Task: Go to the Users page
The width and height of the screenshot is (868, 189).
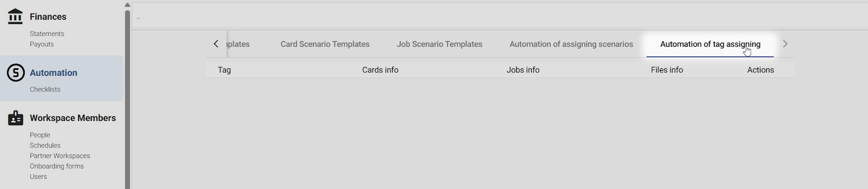Action: coord(38,176)
